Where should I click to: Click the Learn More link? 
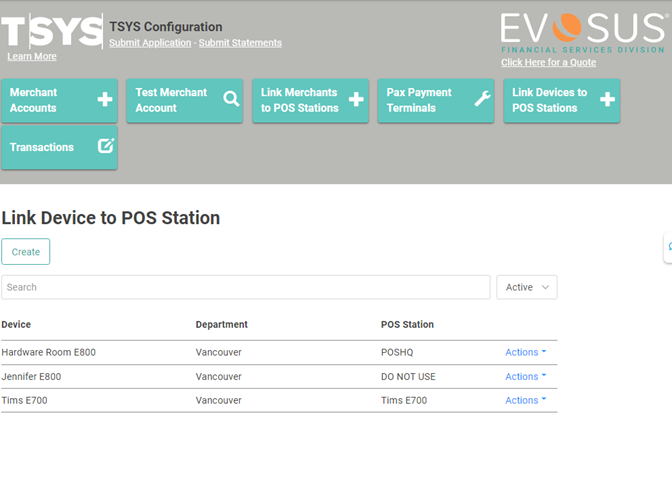coord(32,56)
